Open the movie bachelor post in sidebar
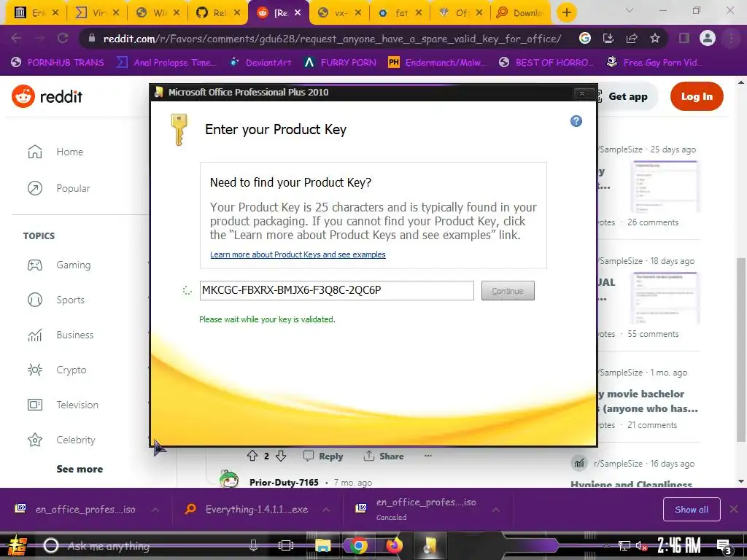The height and width of the screenshot is (560, 747). (x=649, y=401)
